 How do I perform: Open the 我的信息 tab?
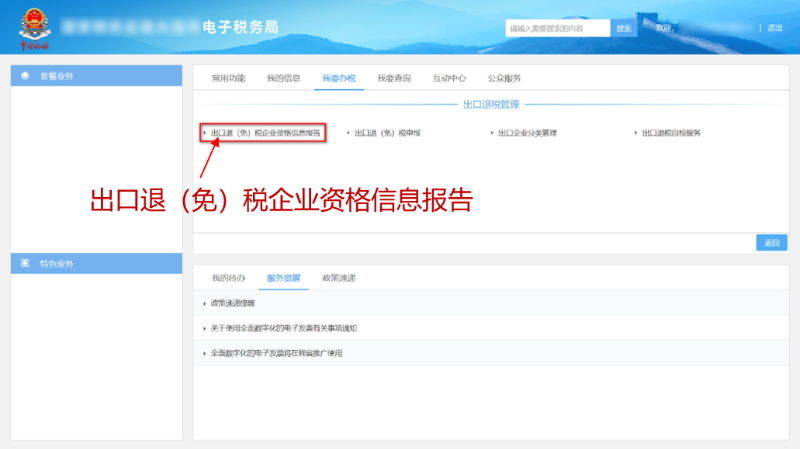tap(283, 78)
